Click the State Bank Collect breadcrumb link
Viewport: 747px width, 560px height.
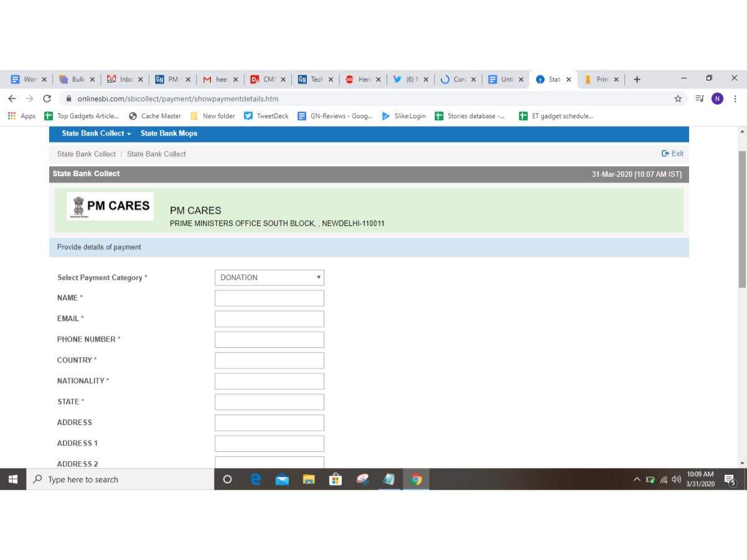pyautogui.click(x=86, y=154)
